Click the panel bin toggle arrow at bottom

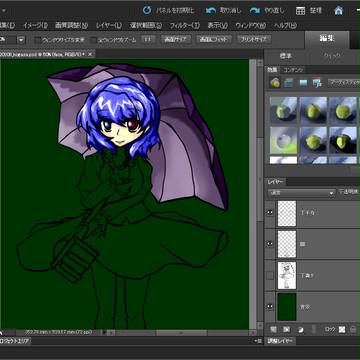point(258,341)
